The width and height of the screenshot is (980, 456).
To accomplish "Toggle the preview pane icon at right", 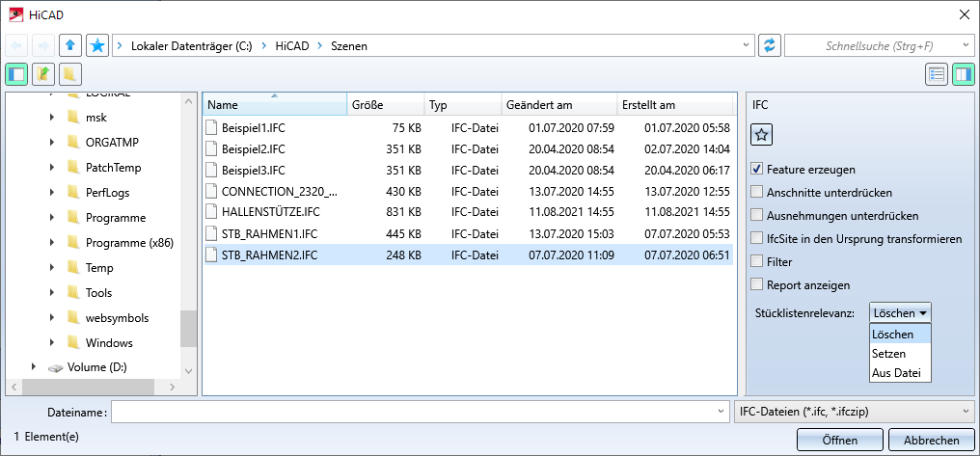I will [963, 74].
